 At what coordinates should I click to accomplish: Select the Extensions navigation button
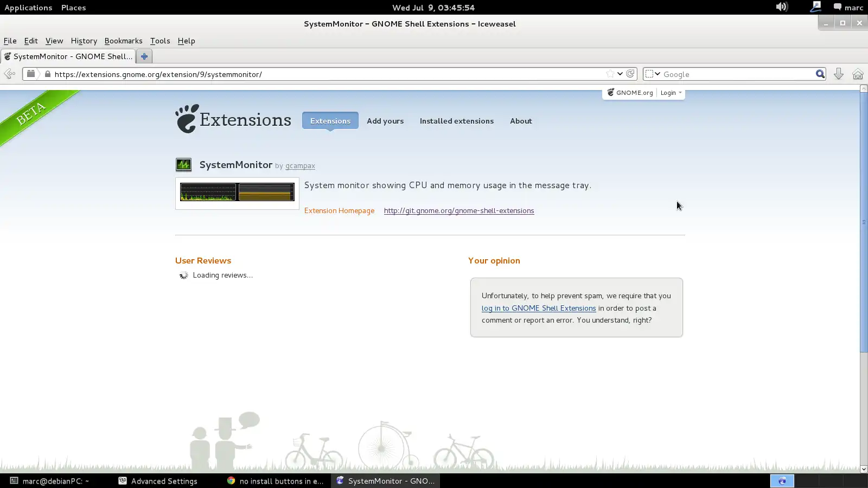[330, 121]
